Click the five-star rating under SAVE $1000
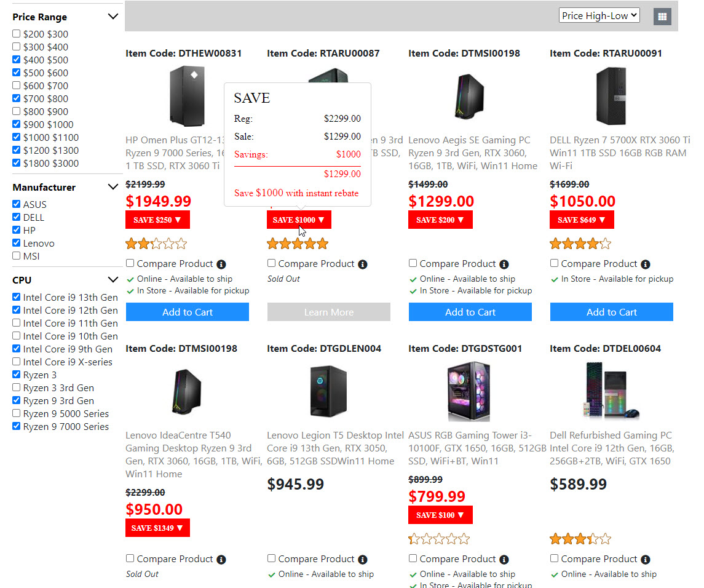704x588 pixels. tap(298, 244)
